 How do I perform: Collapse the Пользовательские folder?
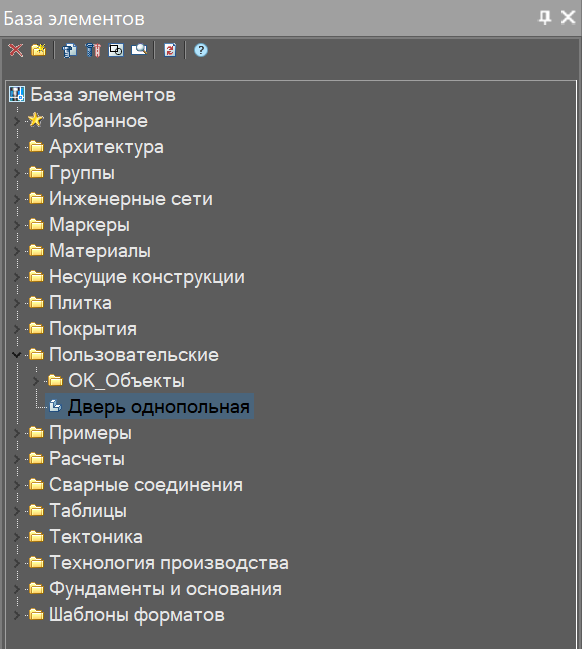(17, 355)
